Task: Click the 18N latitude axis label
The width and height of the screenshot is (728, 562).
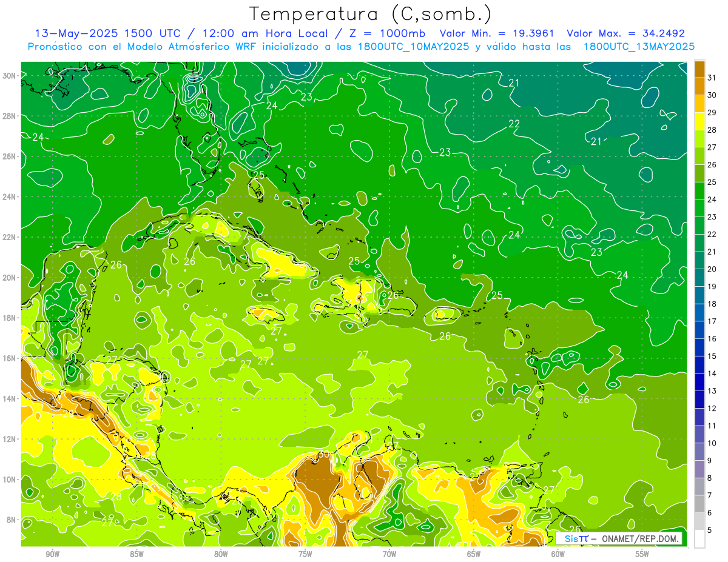Action: coord(10,318)
